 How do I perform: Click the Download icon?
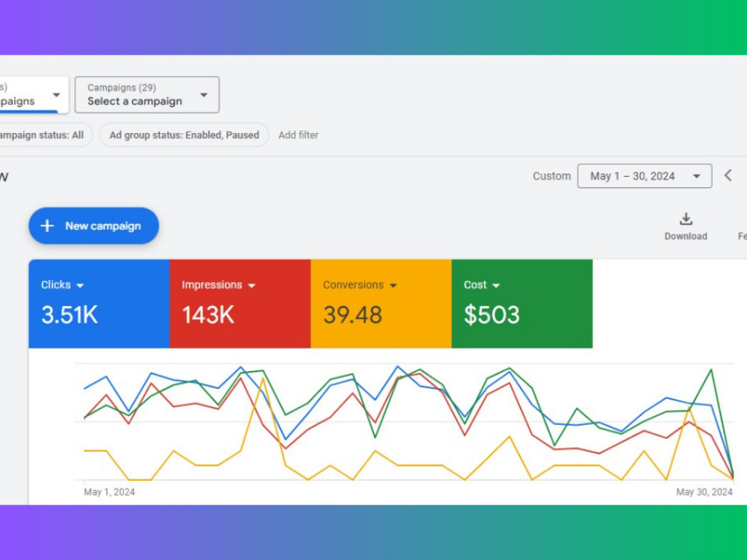[x=686, y=219]
